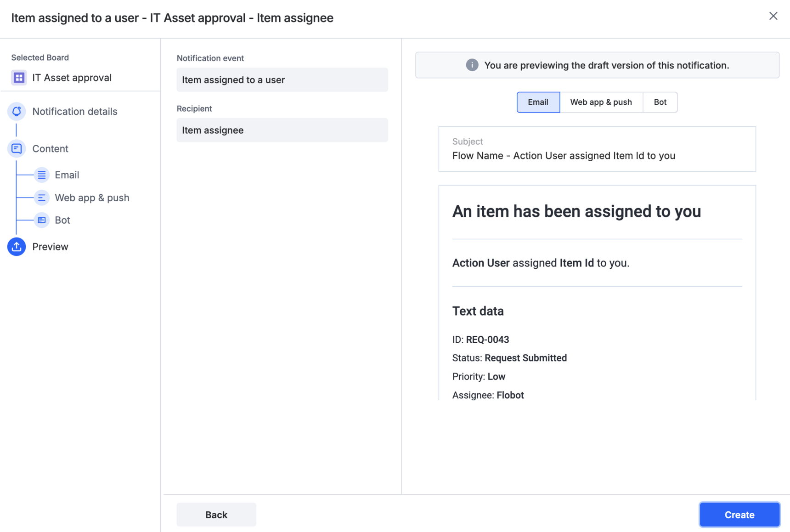Click the Notification details step icon
The width and height of the screenshot is (790, 532).
[17, 111]
